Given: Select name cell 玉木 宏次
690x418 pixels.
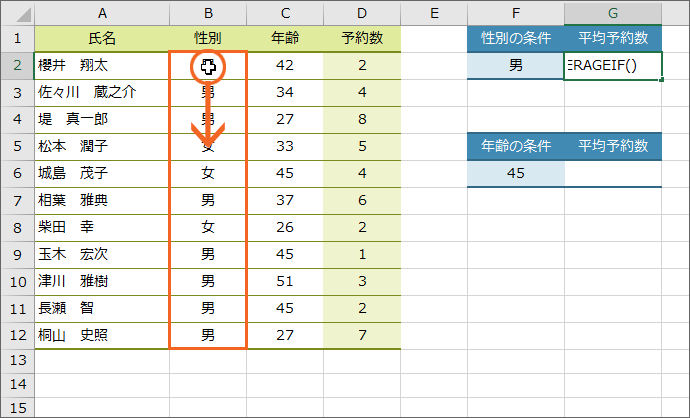Looking at the screenshot, I should [102, 255].
